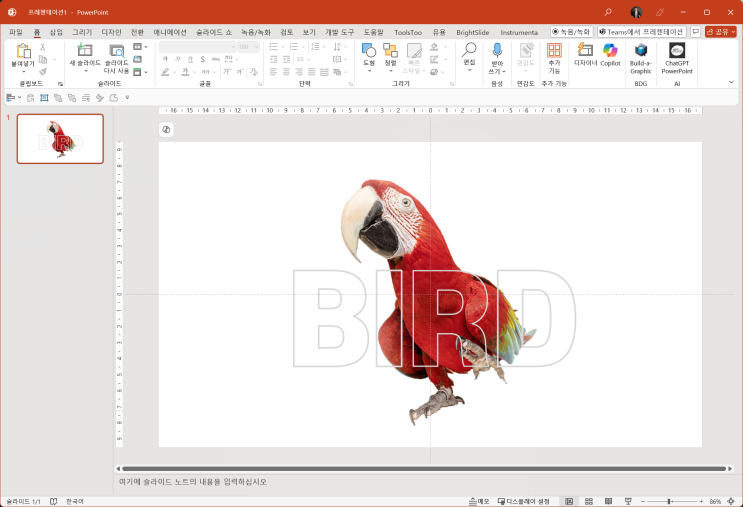Add a new slide with 새 슬라이드 icon

point(85,50)
